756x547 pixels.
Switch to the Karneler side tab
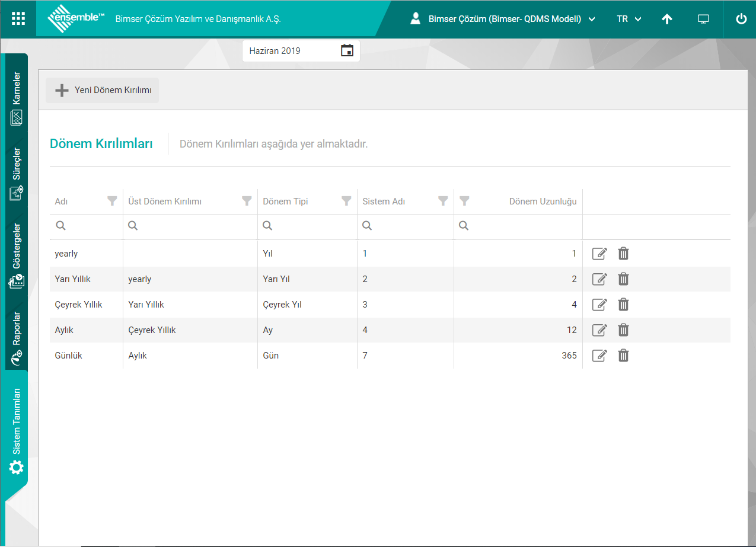(17, 98)
